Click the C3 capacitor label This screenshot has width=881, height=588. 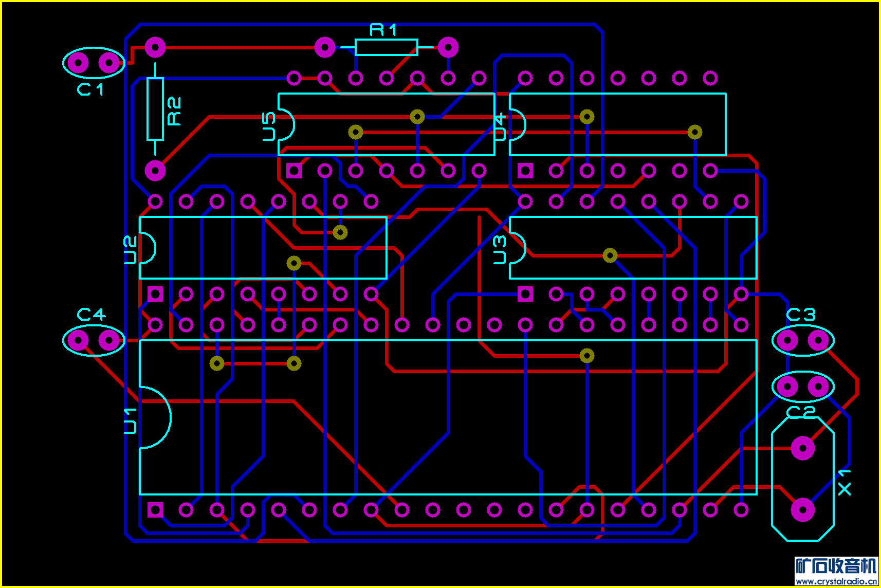(x=801, y=314)
